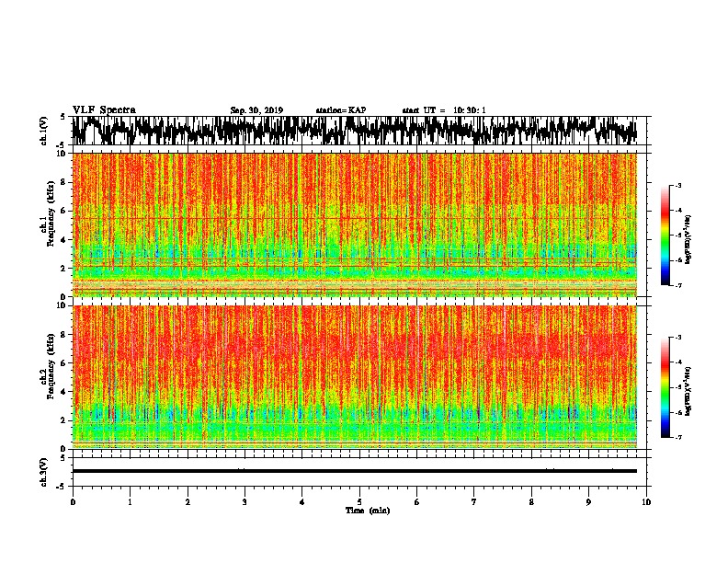
Task: Click time axis tick label '3'
Action: pyautogui.click(x=245, y=501)
